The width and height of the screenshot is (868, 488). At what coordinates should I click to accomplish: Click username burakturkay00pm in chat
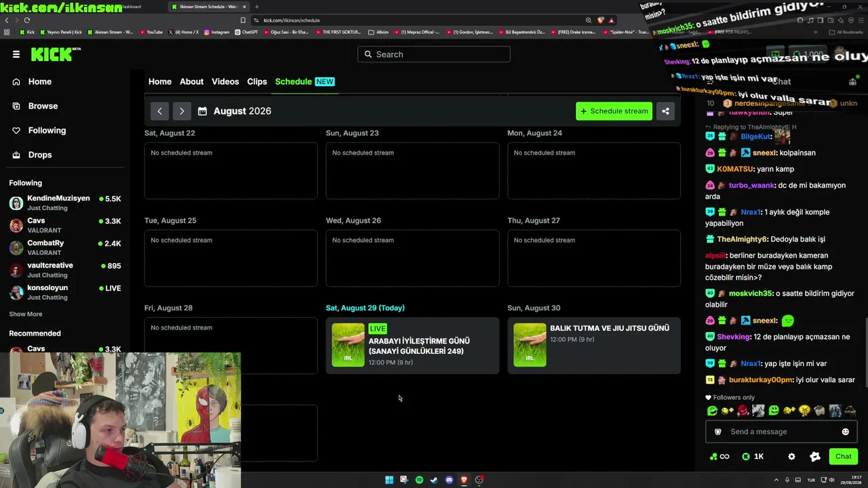(761, 380)
